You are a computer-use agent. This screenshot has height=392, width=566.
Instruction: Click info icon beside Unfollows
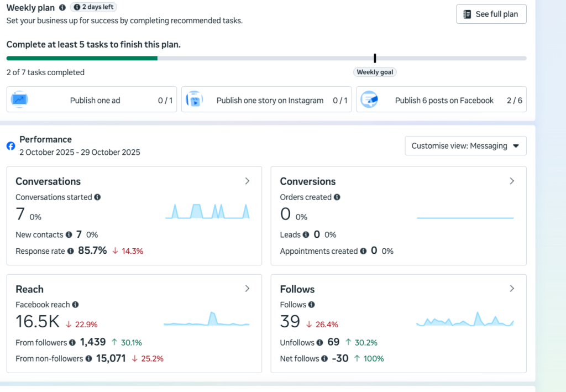(320, 343)
